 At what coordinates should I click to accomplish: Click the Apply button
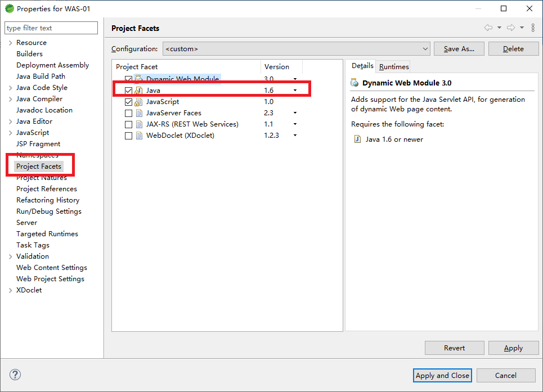tap(513, 348)
